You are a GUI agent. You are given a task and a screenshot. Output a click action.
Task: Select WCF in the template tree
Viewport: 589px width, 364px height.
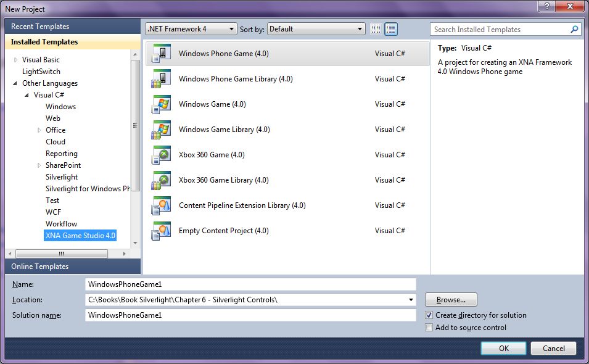tap(53, 212)
